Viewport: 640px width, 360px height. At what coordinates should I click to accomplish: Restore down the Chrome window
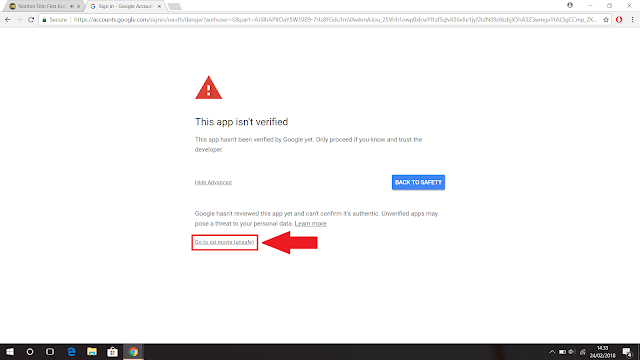pyautogui.click(x=609, y=6)
